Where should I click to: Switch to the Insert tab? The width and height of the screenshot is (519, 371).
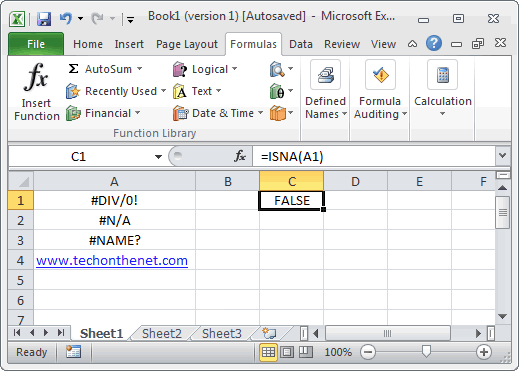pos(129,44)
